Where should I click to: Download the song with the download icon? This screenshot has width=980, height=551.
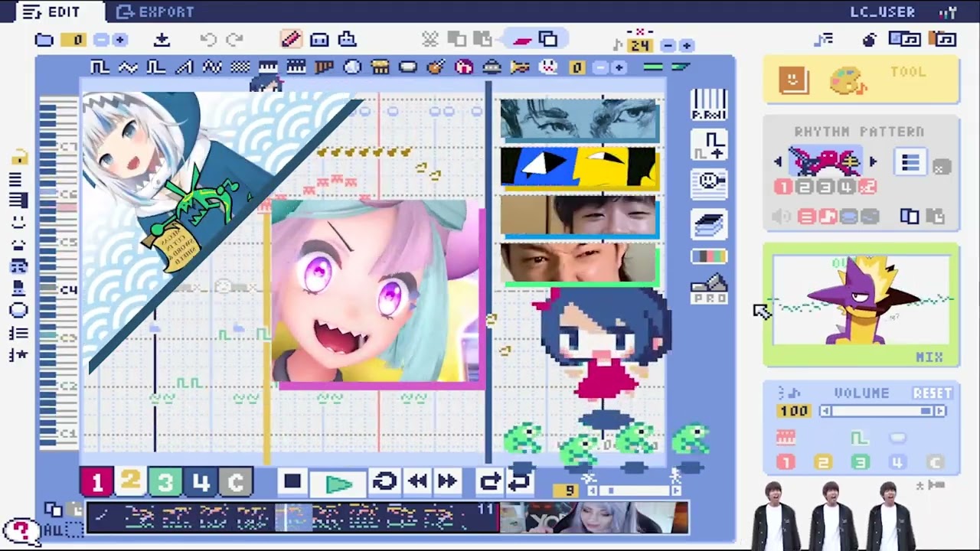point(162,40)
